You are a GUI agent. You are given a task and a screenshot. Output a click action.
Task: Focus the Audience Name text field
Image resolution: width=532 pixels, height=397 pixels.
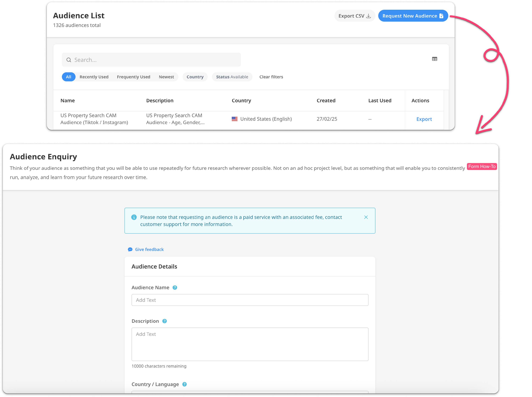coord(250,300)
